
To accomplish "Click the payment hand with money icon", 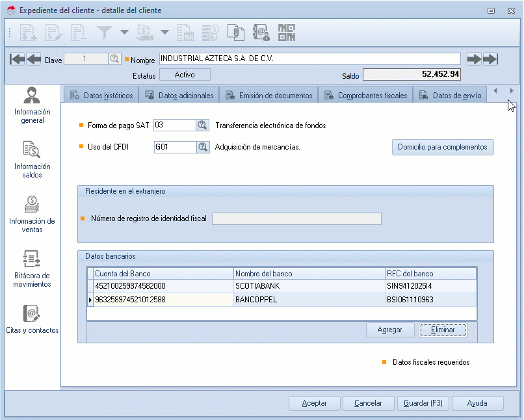I will 145,33.
